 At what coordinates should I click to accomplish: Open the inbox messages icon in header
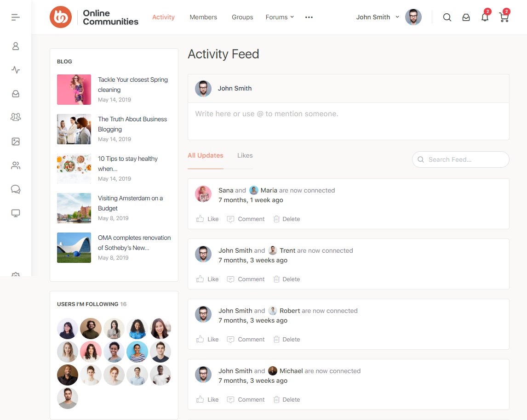point(466,17)
